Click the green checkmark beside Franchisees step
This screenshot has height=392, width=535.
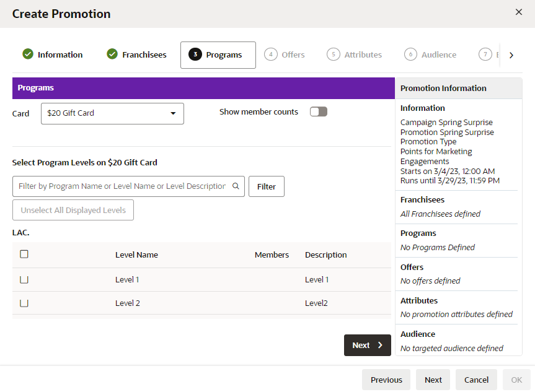tap(112, 54)
